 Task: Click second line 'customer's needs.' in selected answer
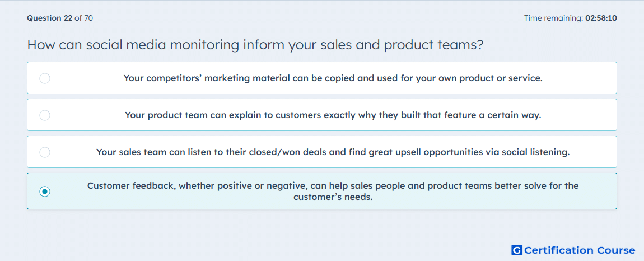click(x=333, y=197)
